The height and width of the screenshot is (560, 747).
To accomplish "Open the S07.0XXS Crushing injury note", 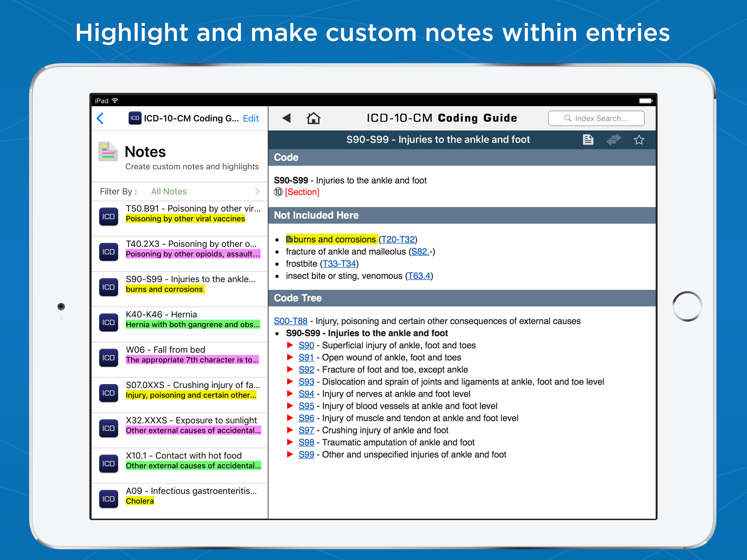I will [x=180, y=395].
